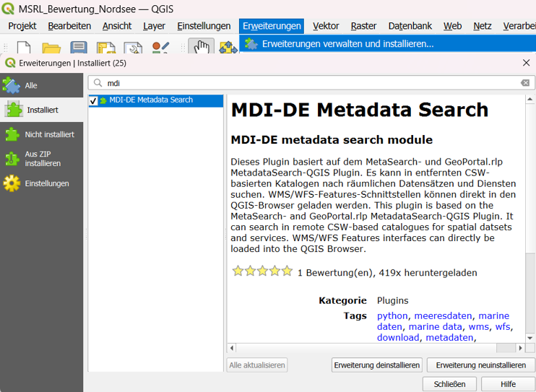
Task: Click into the plugin search input field
Action: coord(311,83)
